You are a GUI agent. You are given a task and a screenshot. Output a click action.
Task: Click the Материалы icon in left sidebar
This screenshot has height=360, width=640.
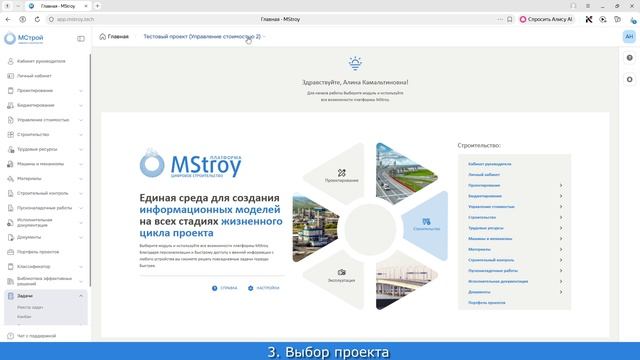coord(11,179)
